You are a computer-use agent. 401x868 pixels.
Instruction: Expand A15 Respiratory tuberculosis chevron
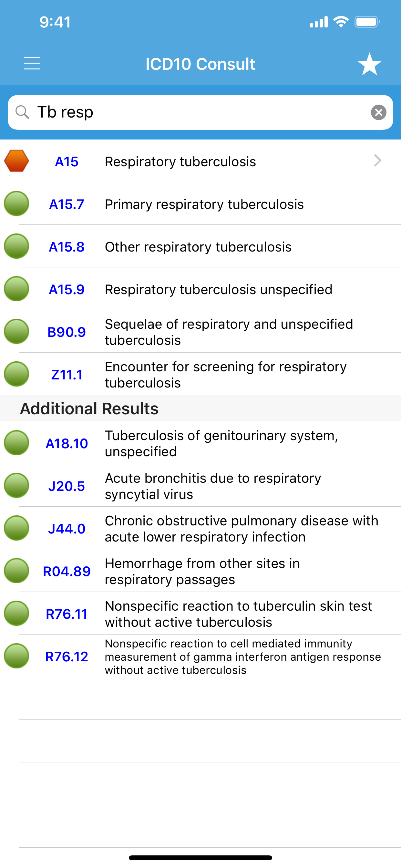[x=377, y=160]
